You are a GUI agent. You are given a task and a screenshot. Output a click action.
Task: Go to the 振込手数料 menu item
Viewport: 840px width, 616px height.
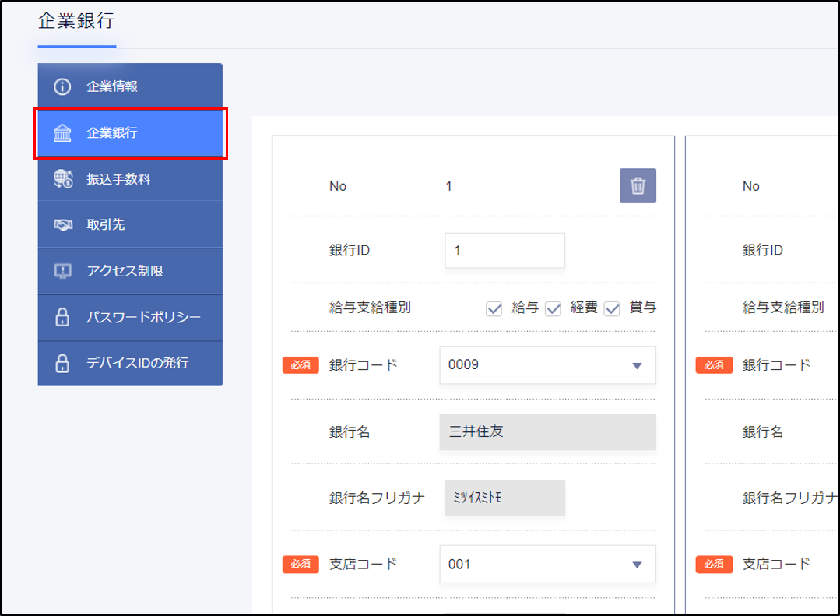coord(130,178)
